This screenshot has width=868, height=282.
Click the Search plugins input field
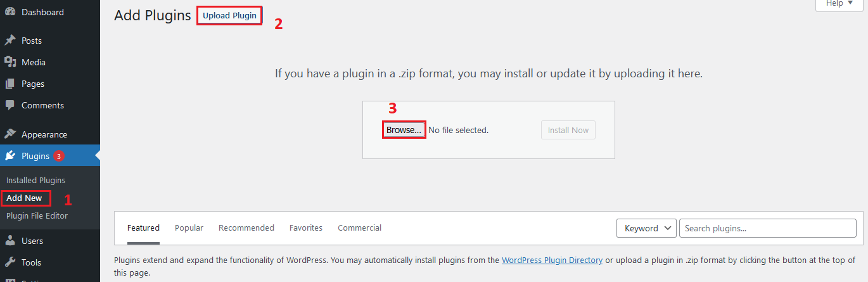tap(767, 228)
